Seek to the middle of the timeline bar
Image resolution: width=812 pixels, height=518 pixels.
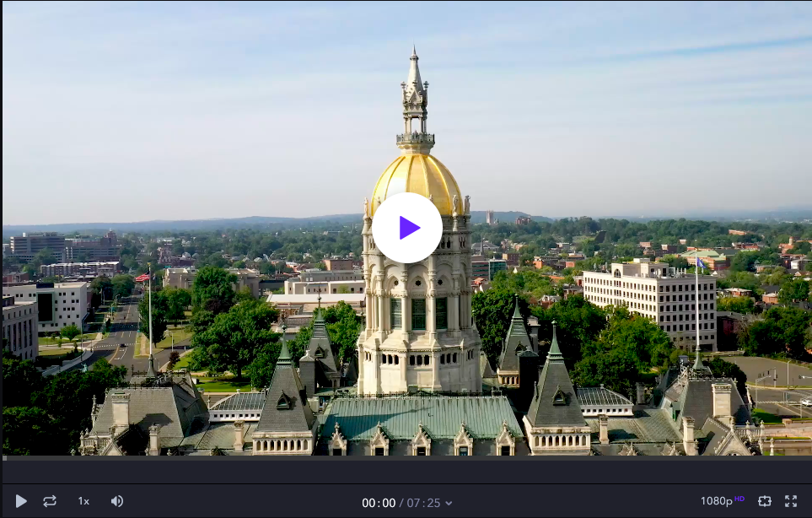click(x=406, y=470)
